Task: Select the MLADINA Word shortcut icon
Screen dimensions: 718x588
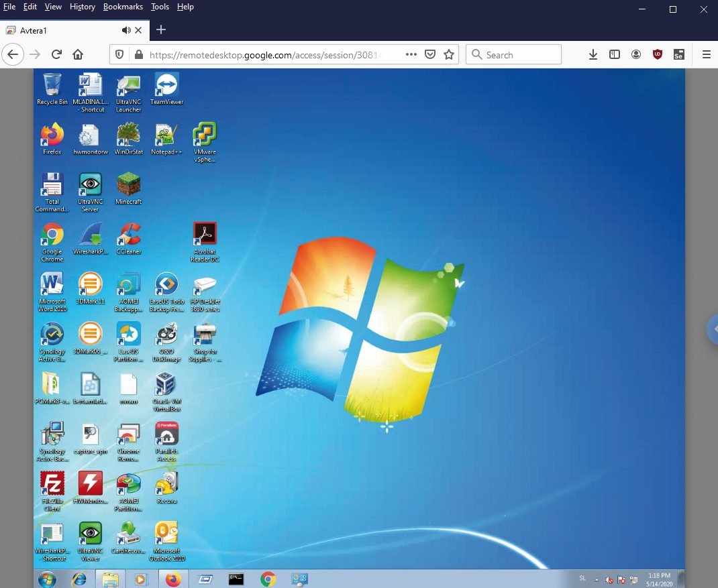Action: [90, 93]
